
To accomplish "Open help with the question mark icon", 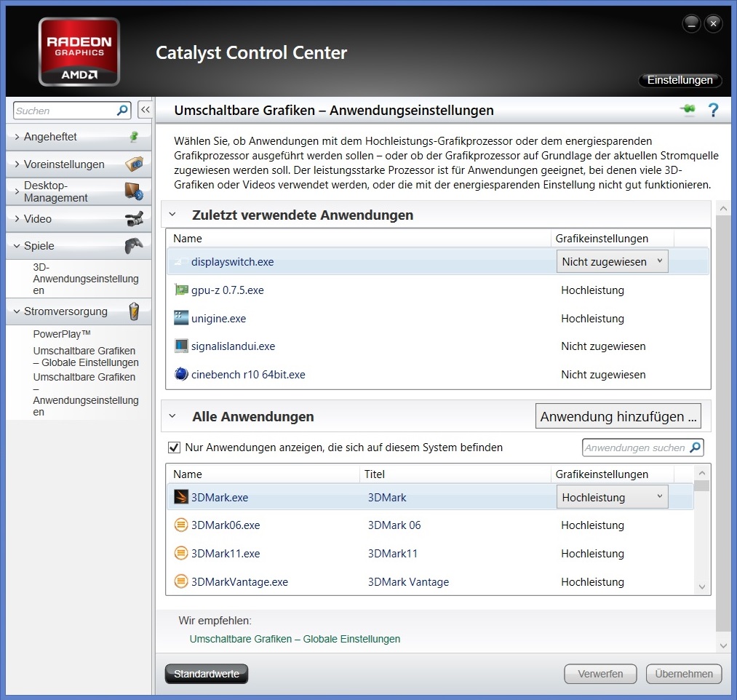I will tap(713, 110).
